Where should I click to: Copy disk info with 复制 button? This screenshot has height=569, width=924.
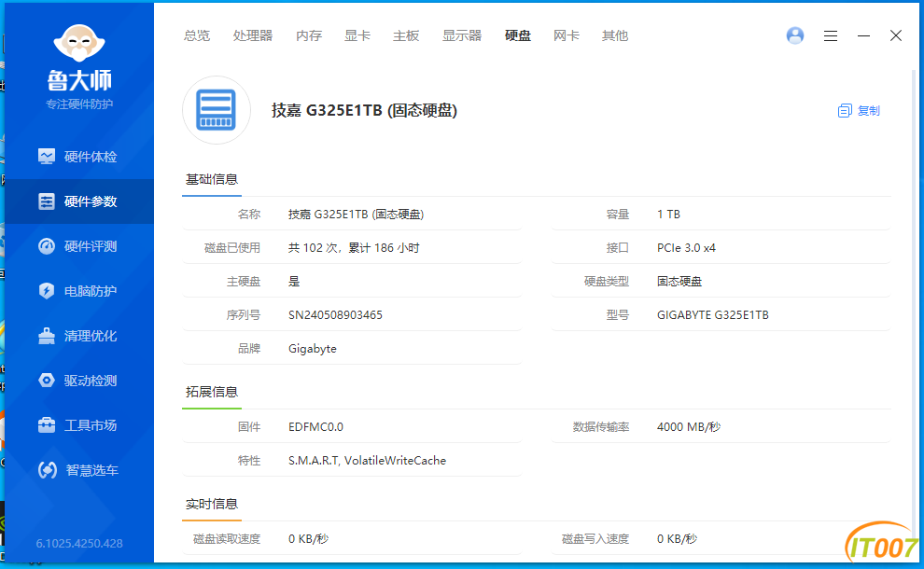click(x=859, y=111)
